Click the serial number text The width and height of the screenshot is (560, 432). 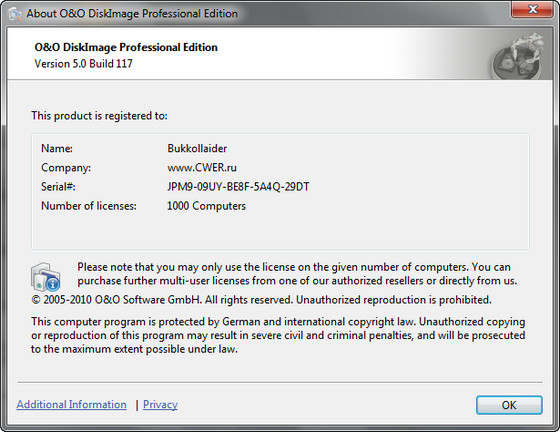click(238, 187)
